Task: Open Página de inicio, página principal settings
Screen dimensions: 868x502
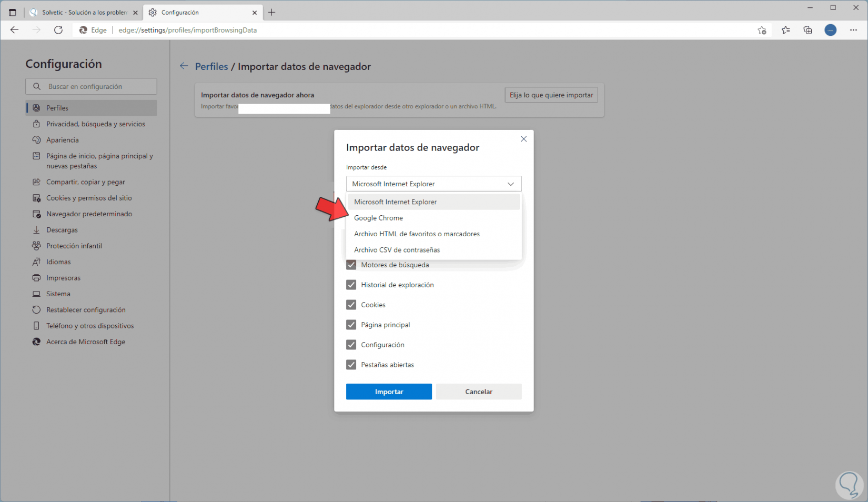Action: (x=92, y=161)
